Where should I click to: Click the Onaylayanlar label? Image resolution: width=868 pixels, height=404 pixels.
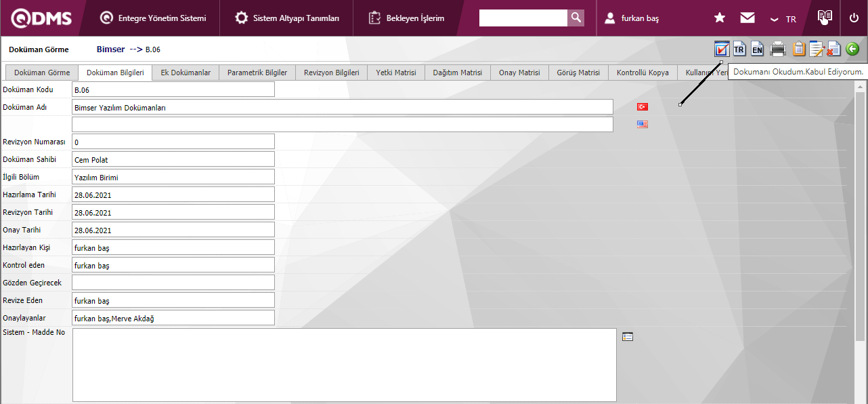click(x=24, y=318)
